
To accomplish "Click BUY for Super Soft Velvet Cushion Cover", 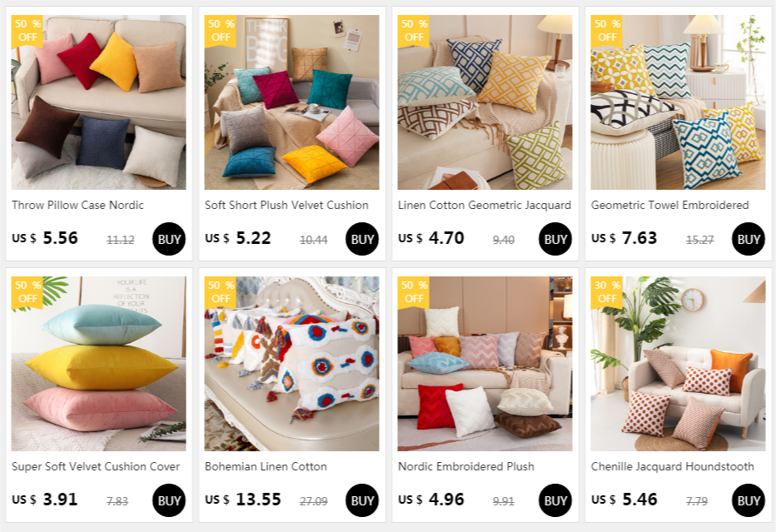I will (169, 500).
